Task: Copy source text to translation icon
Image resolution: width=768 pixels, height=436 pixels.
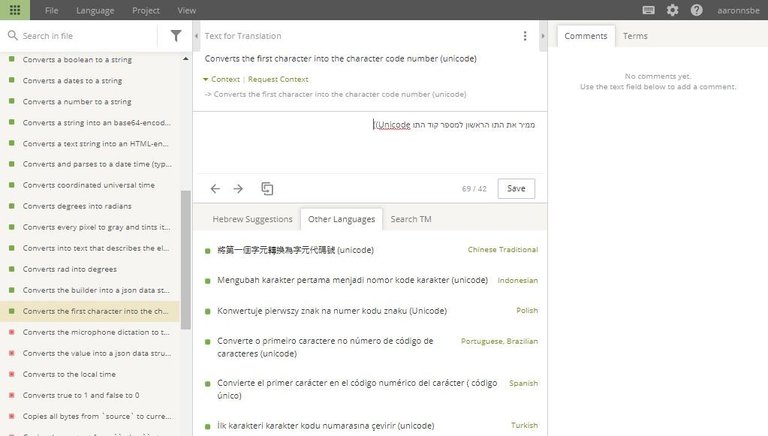Action: point(267,188)
